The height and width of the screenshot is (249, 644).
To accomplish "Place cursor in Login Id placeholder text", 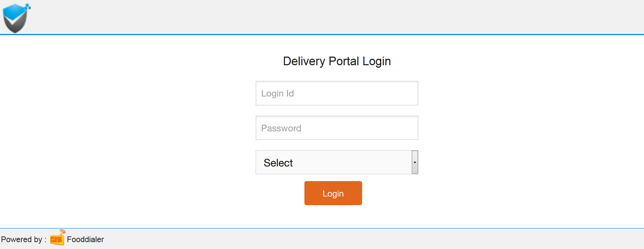I will coord(277,94).
